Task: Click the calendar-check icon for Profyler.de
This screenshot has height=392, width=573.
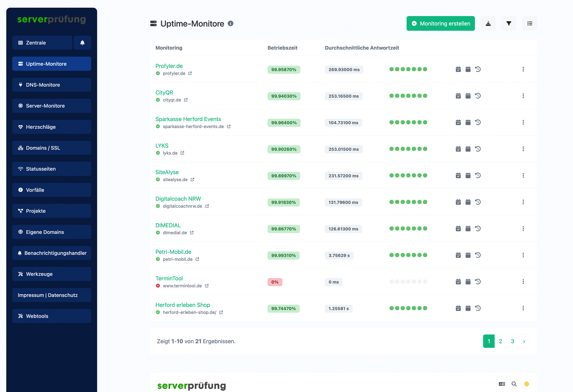Action: (x=458, y=69)
